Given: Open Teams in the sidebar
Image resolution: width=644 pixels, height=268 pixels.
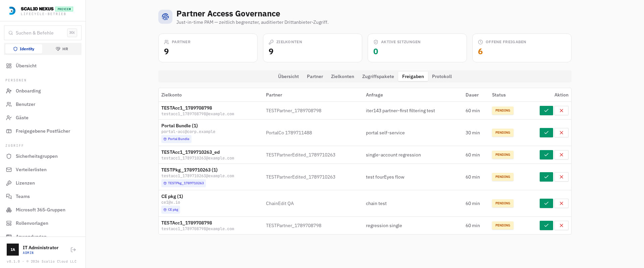Looking at the screenshot, I should (43, 196).
